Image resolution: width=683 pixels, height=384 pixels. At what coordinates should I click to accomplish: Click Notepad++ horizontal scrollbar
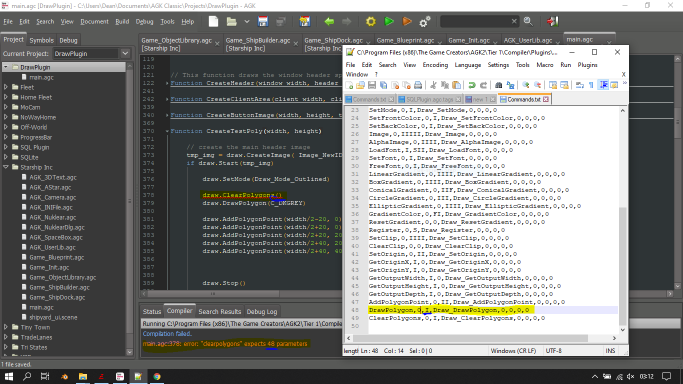pos(470,338)
